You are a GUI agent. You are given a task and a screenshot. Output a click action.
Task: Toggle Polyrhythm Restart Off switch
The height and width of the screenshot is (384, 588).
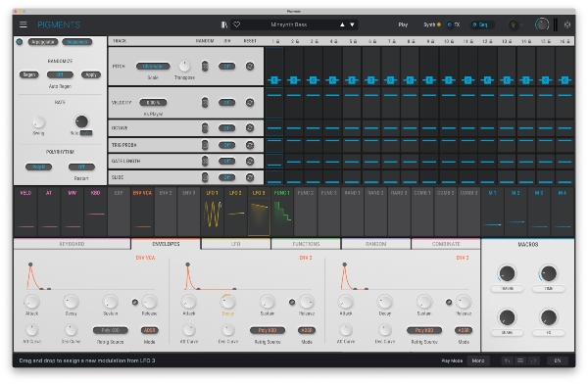tap(81, 167)
